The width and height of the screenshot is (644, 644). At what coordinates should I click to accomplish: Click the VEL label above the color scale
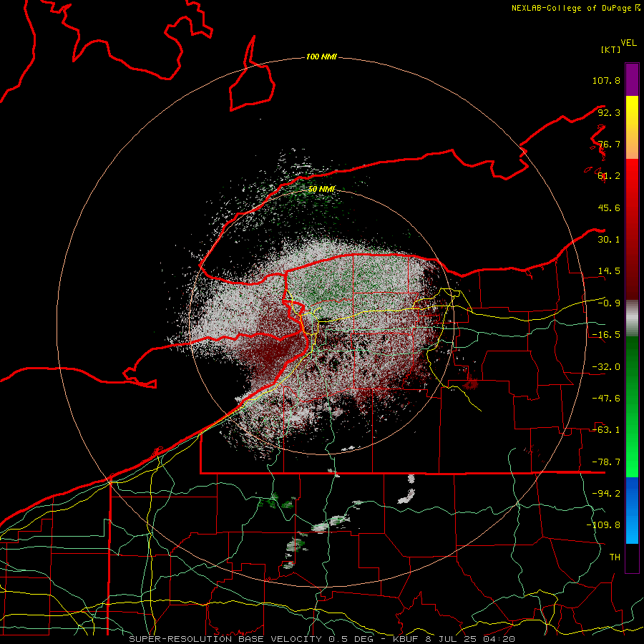[628, 43]
